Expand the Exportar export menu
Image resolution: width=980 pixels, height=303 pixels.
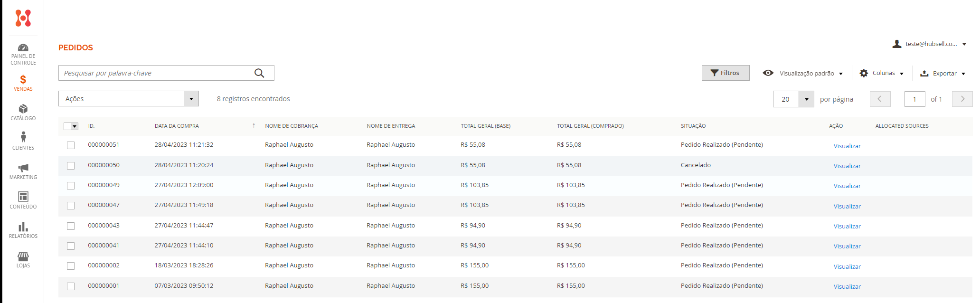(943, 74)
